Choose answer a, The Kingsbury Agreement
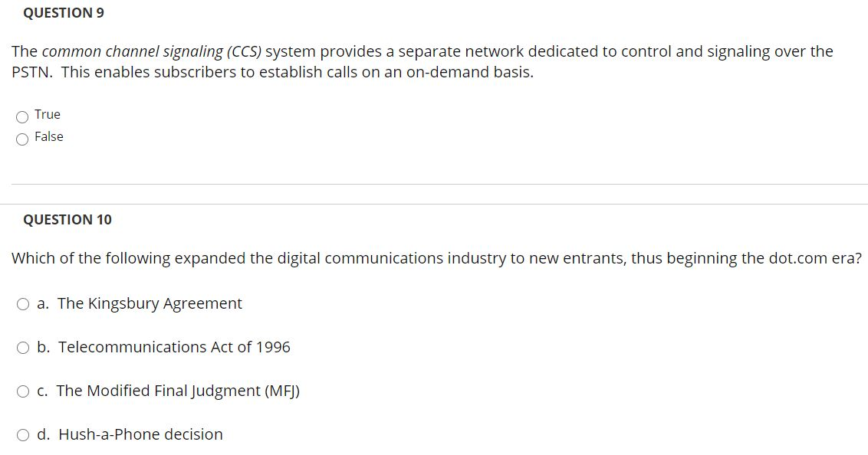The width and height of the screenshot is (868, 455). (x=23, y=303)
